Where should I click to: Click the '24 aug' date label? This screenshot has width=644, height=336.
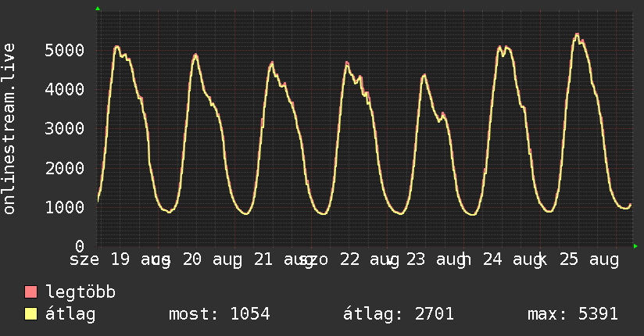(514, 260)
